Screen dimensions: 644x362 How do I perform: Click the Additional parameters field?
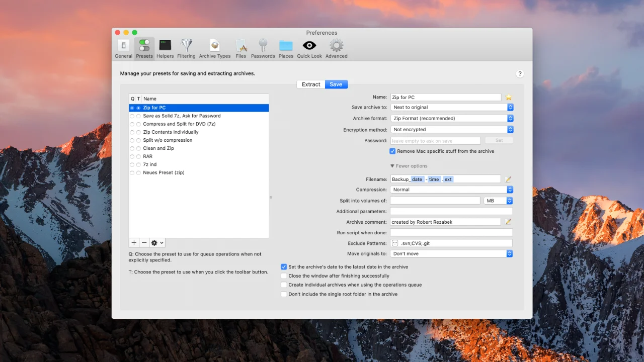451,211
